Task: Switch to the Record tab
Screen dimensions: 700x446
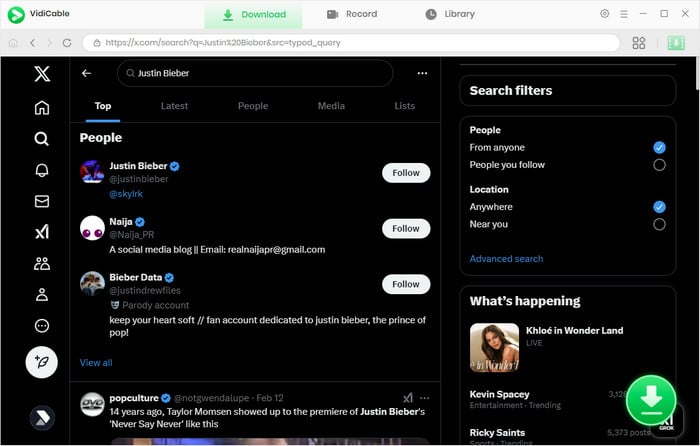Action: pyautogui.click(x=352, y=14)
